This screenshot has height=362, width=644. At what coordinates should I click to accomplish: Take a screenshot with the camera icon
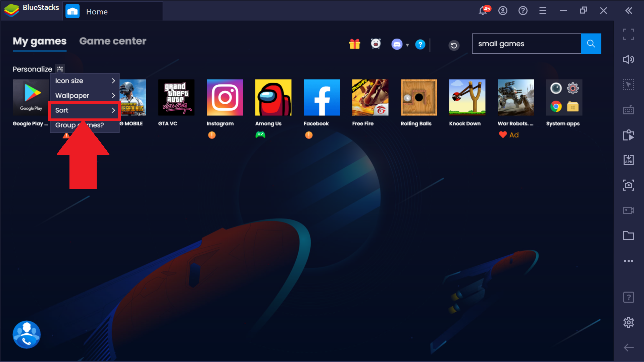click(x=629, y=185)
